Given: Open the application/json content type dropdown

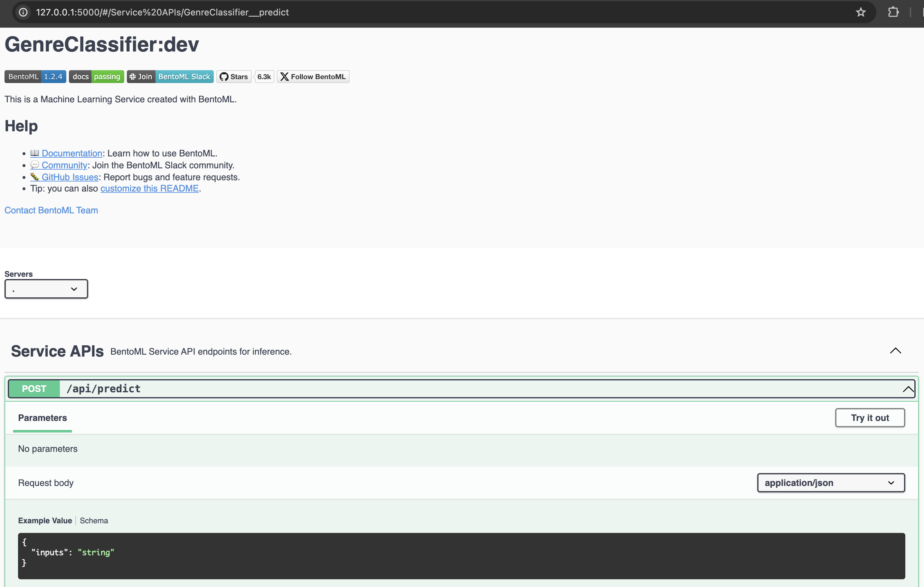Looking at the screenshot, I should pyautogui.click(x=831, y=483).
